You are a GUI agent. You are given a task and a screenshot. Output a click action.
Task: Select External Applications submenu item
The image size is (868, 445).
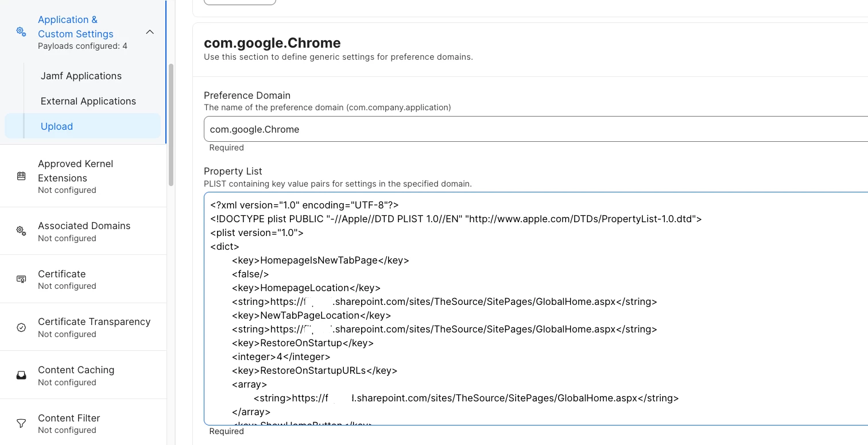coord(88,101)
